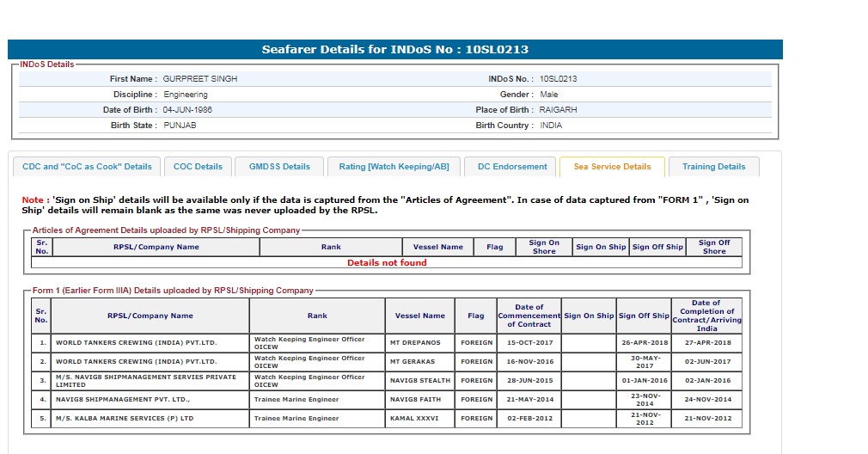Click the Seafarer Details page header bar
The width and height of the screenshot is (868, 454).
coord(394,50)
